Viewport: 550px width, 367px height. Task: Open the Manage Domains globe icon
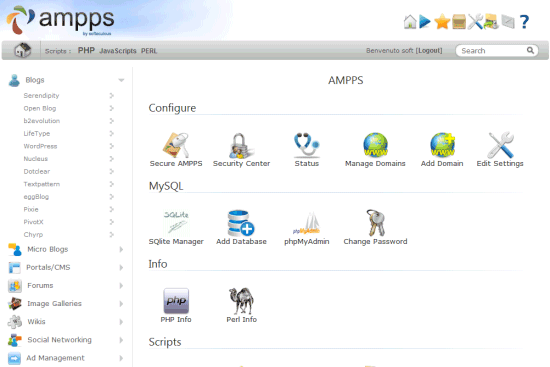375,145
